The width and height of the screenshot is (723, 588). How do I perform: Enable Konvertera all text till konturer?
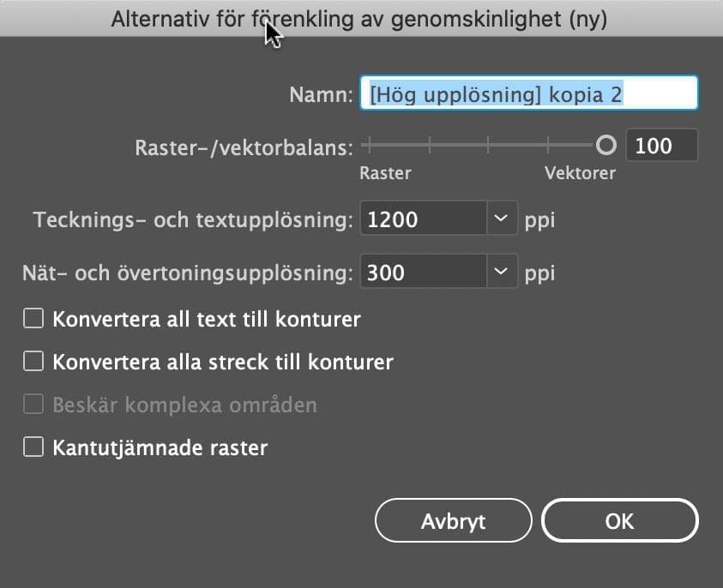click(x=33, y=319)
